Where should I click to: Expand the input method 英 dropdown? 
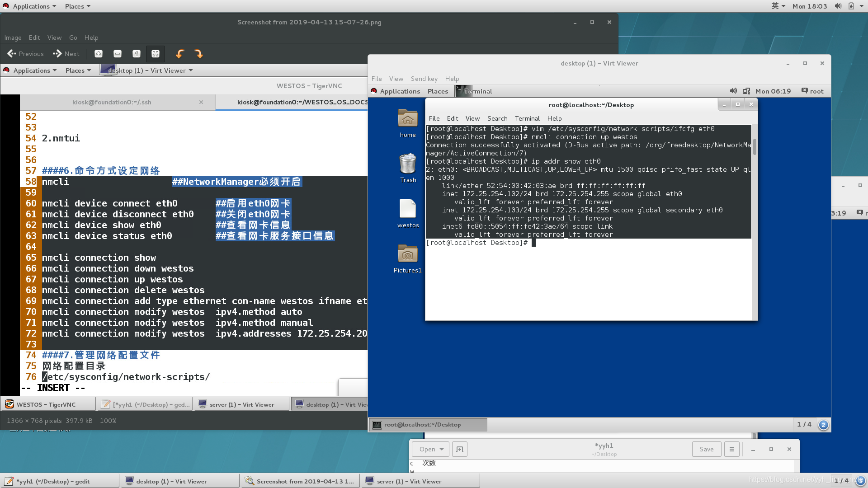tap(778, 6)
